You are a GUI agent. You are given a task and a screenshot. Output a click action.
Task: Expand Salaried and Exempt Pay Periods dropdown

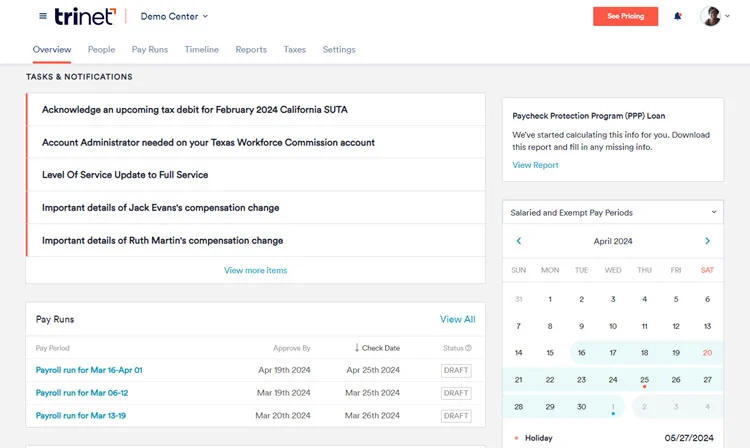pos(613,213)
